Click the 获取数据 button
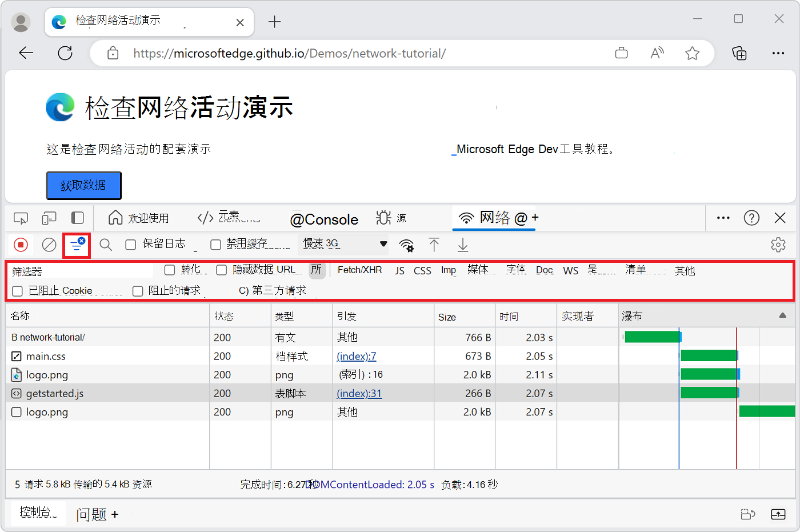Viewport: 800px width, 532px height. coord(83,185)
